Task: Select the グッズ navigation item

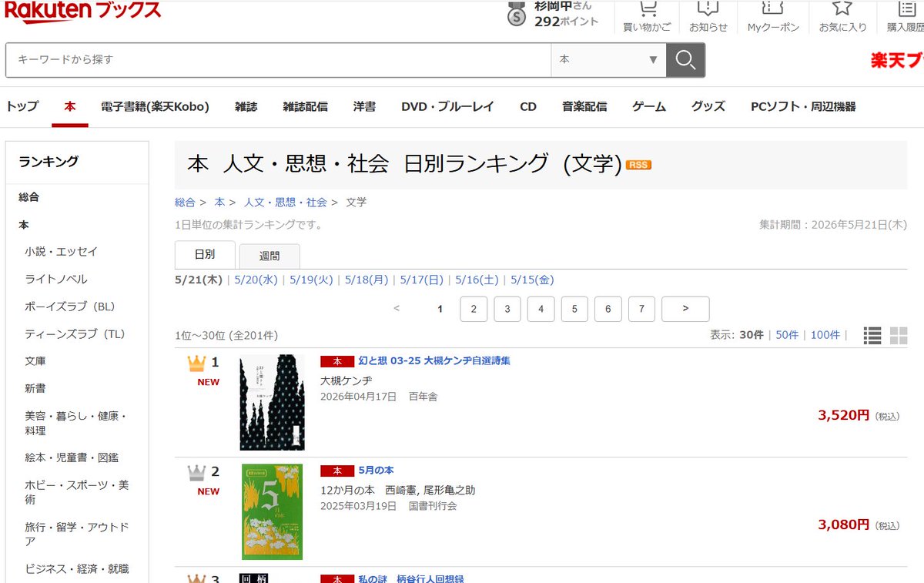Action: pos(708,107)
